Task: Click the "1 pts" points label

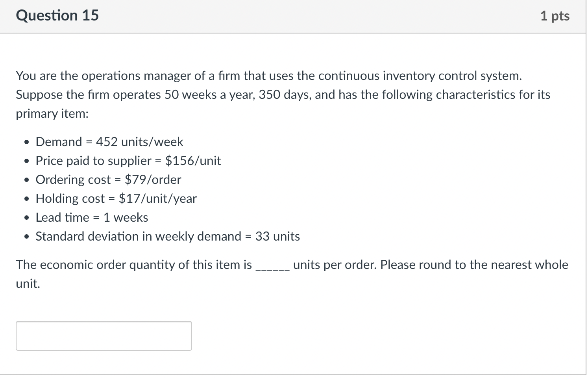Action: [555, 16]
